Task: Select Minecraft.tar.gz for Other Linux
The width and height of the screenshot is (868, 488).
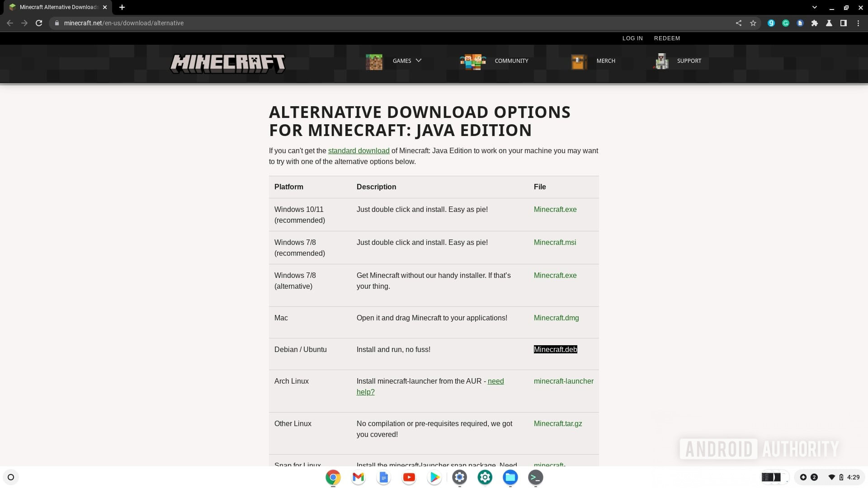Action: tap(557, 423)
